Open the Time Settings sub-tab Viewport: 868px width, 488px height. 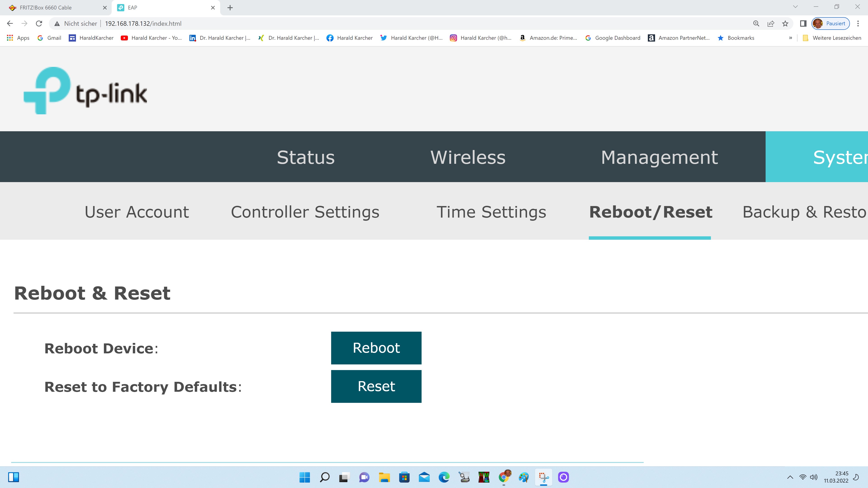point(491,212)
